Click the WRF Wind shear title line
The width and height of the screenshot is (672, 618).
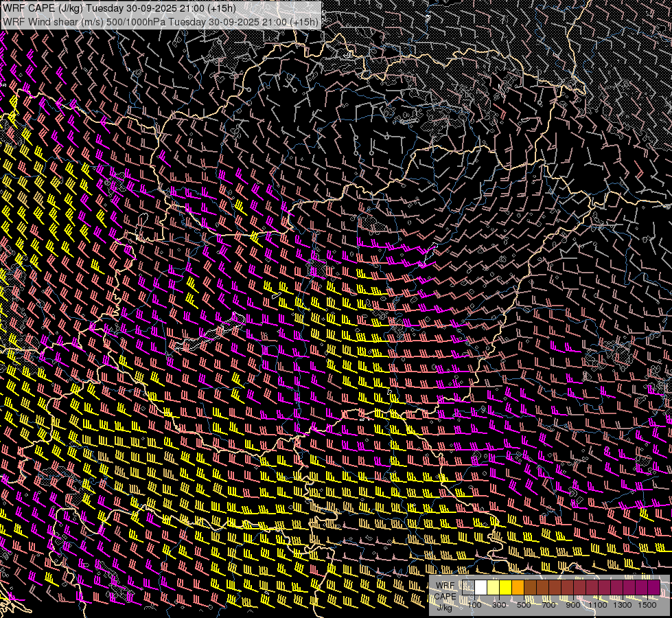[x=160, y=21]
